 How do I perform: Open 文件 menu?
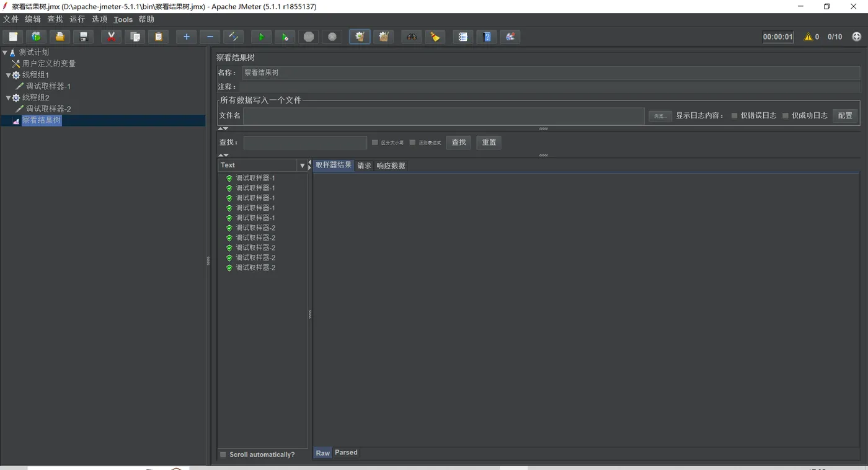tap(11, 19)
